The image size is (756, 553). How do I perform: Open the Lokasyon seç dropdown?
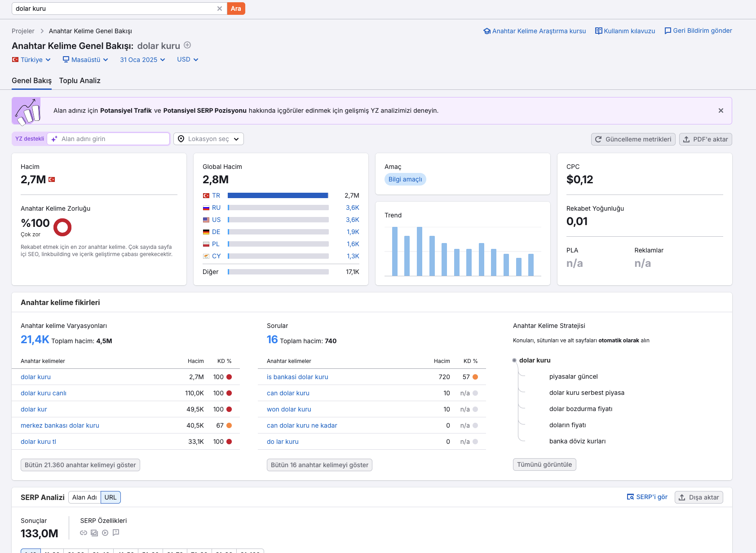[208, 139]
